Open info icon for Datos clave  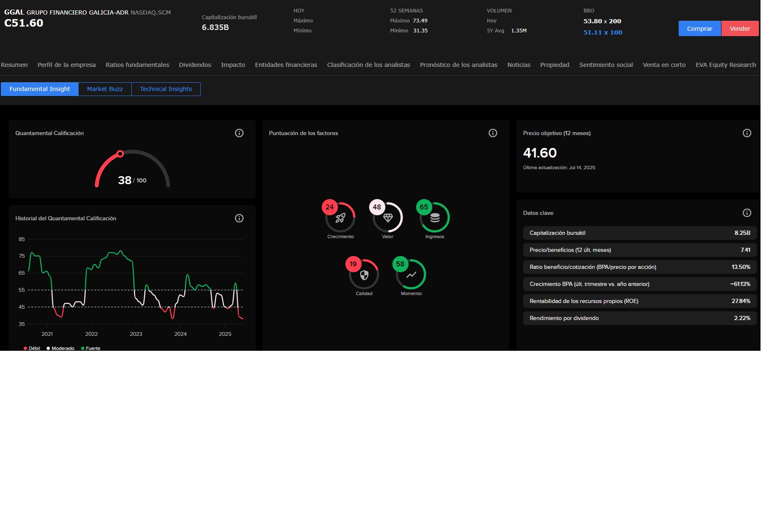[747, 213]
